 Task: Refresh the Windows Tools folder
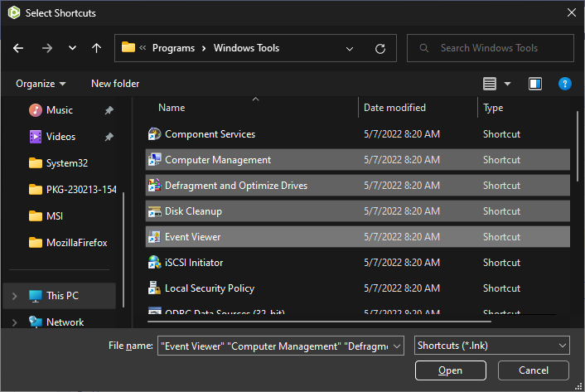(380, 49)
